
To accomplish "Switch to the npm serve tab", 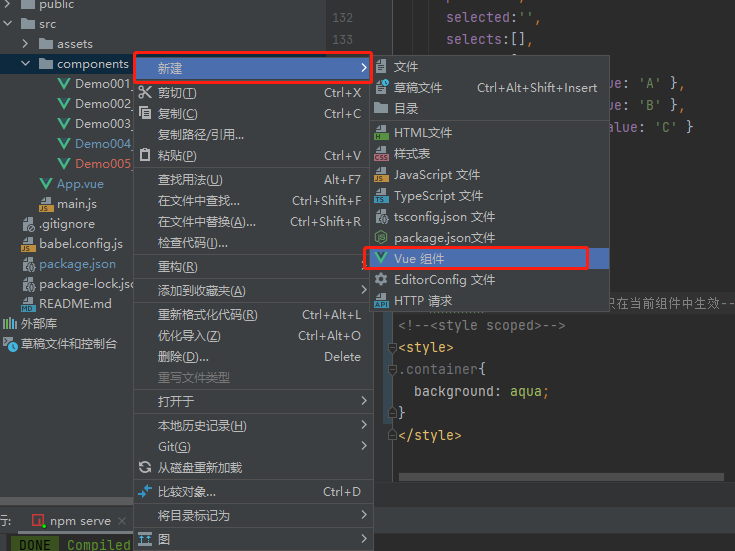I will coord(80,521).
